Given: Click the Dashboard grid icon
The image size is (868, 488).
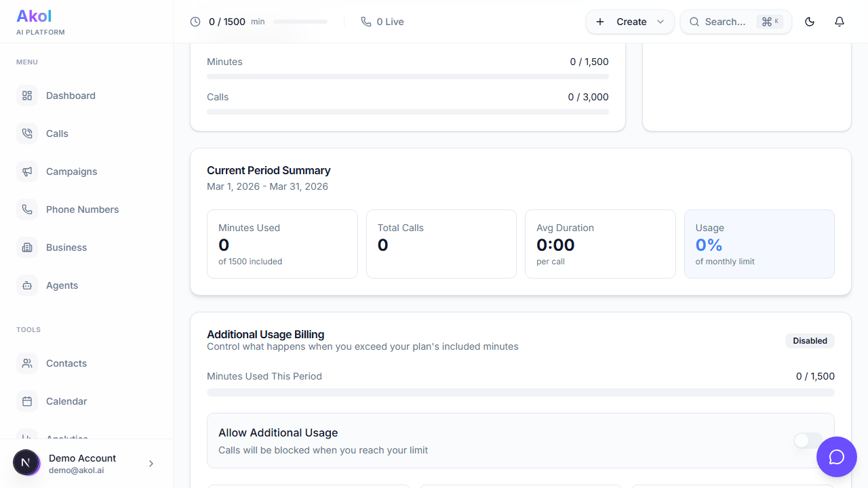Looking at the screenshot, I should [x=27, y=96].
